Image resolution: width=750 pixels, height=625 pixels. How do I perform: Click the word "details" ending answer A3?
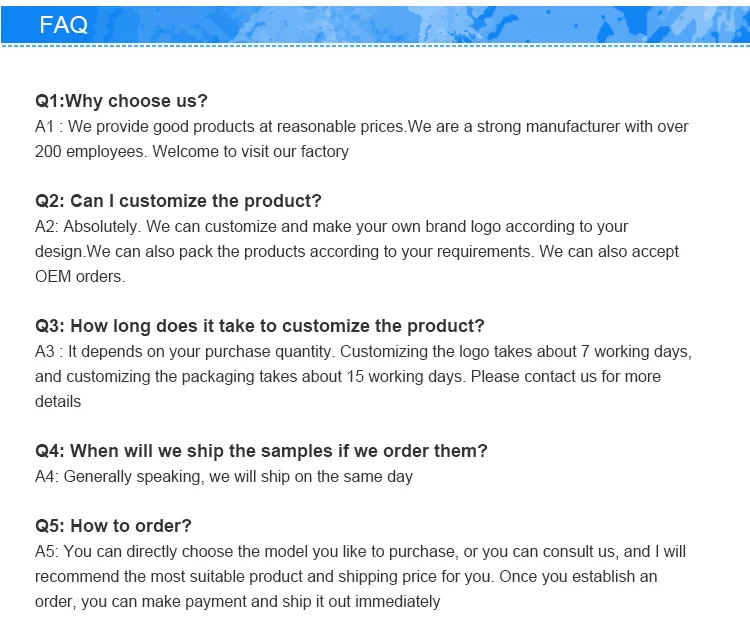point(58,401)
